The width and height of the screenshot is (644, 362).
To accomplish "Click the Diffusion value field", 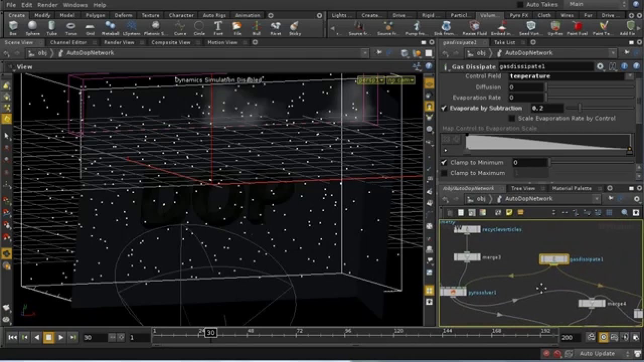I will coord(526,87).
